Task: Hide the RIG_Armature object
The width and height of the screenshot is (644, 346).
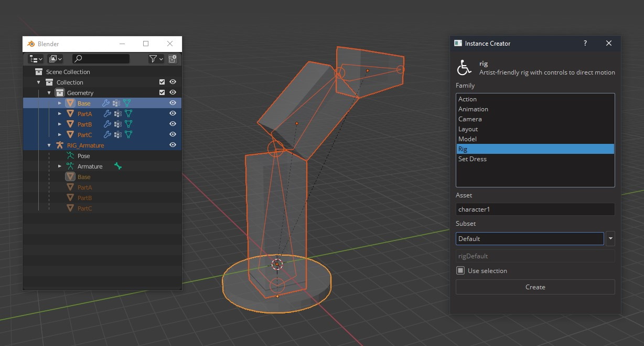Action: pos(173,145)
